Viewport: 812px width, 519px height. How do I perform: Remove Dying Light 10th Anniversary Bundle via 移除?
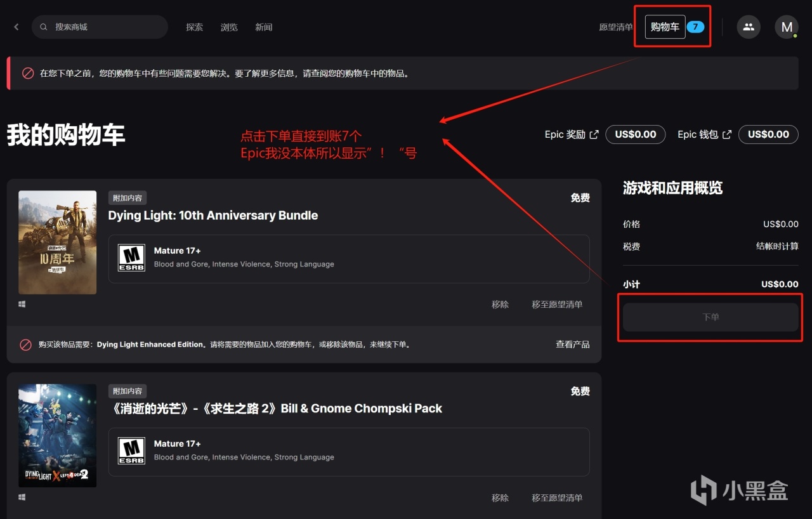coord(501,305)
